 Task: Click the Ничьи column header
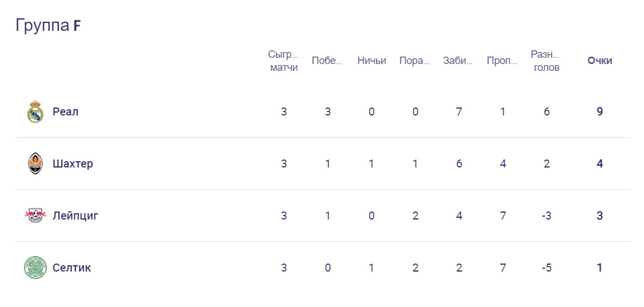click(371, 61)
